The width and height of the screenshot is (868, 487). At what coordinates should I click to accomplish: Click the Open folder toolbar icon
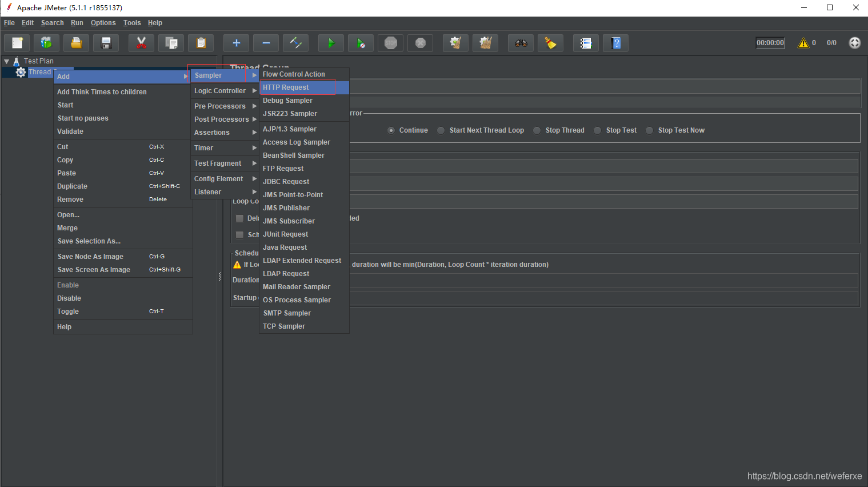pos(76,43)
